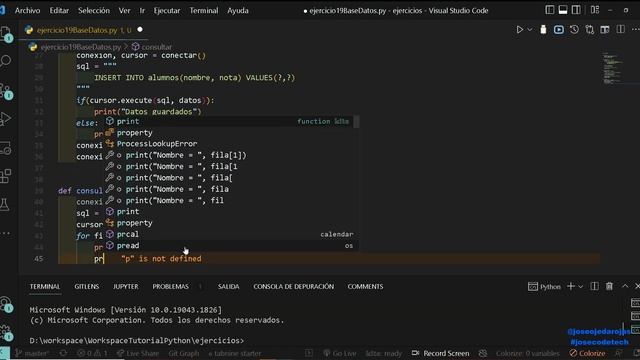Image resolution: width=640 pixels, height=360 pixels.
Task: Click Record Screen in status bar
Action: (x=440, y=353)
